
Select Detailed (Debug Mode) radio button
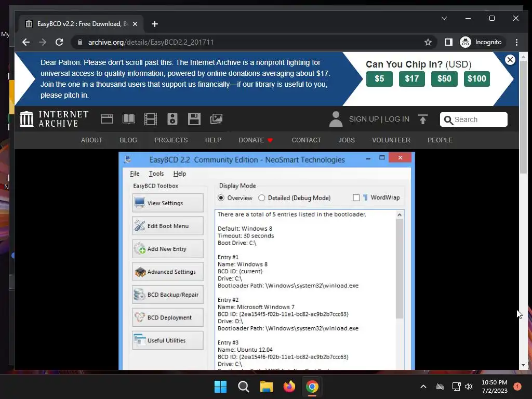click(262, 198)
